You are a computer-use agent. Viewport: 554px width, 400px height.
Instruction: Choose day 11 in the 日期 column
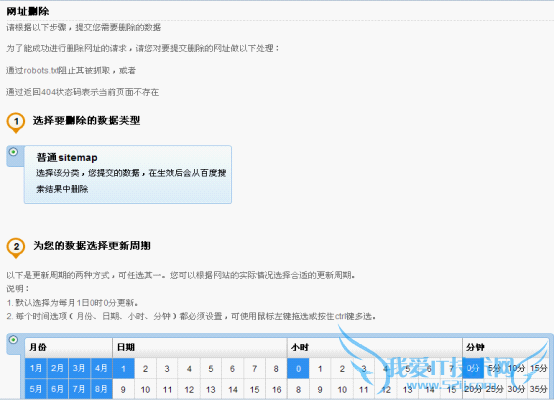coord(167,389)
